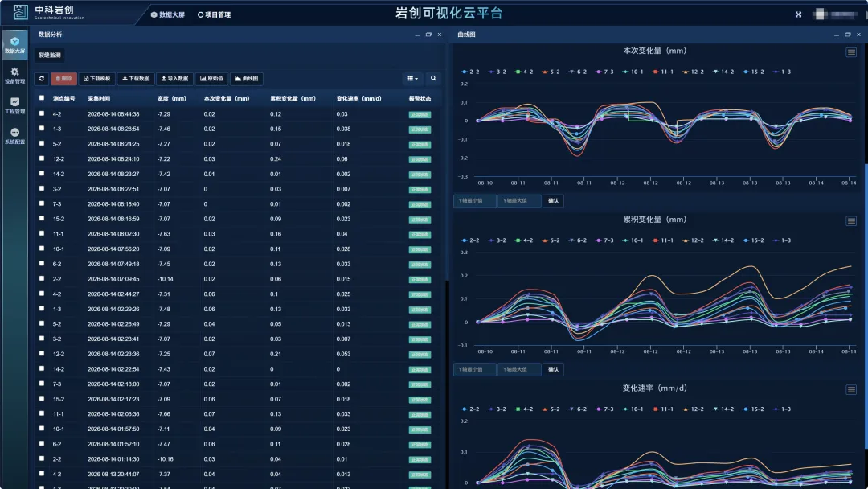Click Y轴最大值 field under 累积变化量 chart

(518, 369)
